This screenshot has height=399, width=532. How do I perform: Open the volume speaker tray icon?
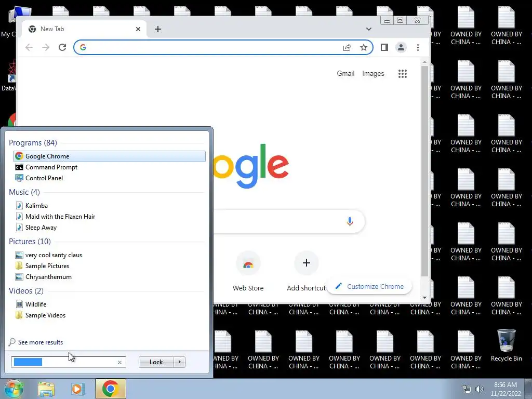[x=479, y=389]
